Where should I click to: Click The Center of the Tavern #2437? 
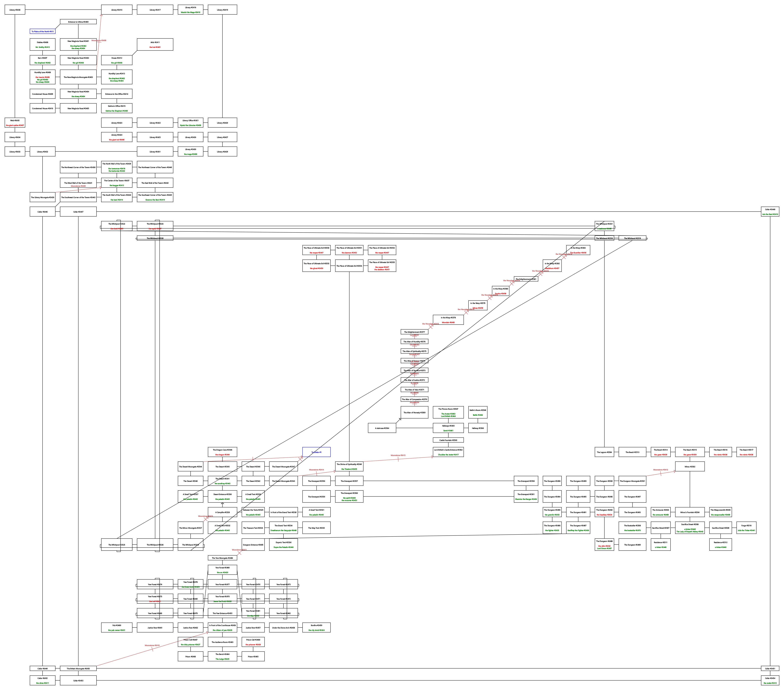(117, 183)
